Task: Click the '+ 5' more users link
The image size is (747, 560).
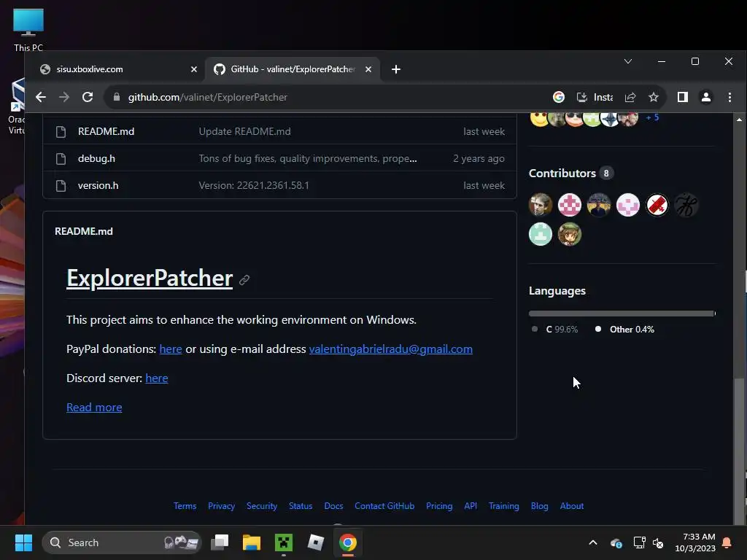Action: point(652,117)
